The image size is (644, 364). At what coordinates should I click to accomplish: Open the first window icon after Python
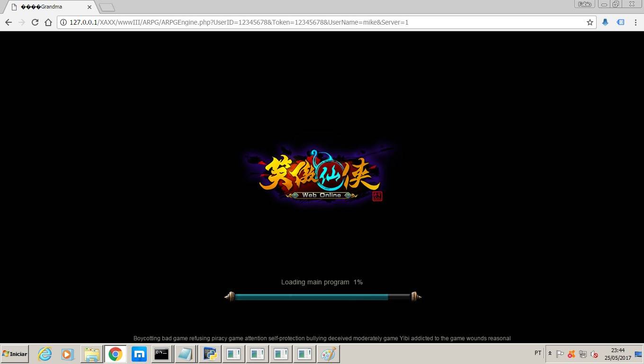[x=233, y=354]
